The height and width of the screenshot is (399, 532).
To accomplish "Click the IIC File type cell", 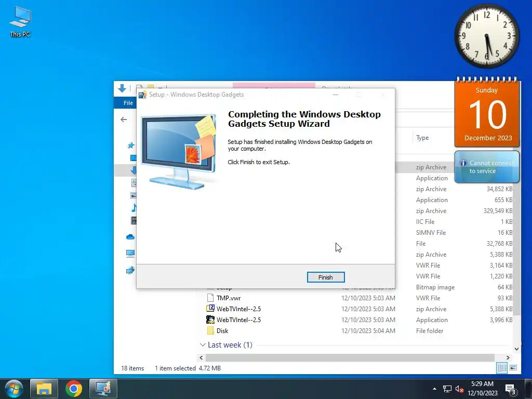I will pyautogui.click(x=425, y=221).
